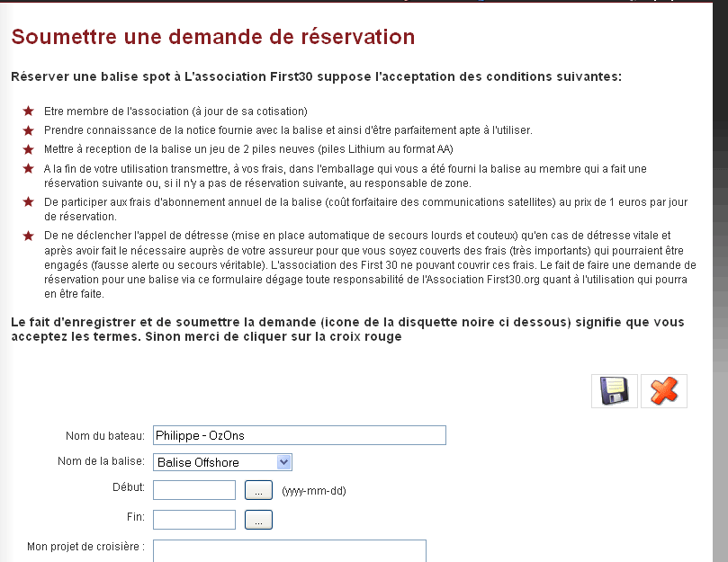Click the '(yyyy-mm-dd)' format hint
The image size is (728, 562).
[x=313, y=491]
